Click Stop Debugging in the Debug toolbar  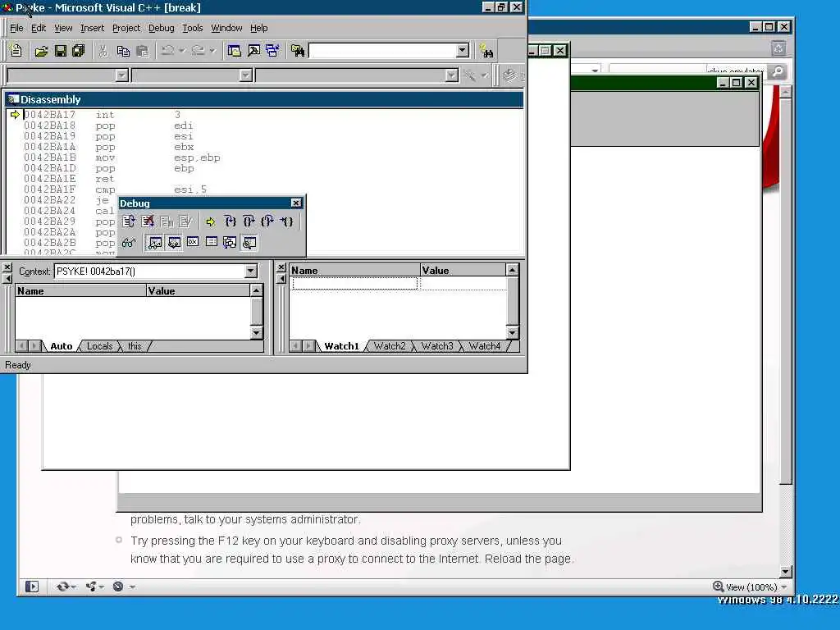[148, 221]
